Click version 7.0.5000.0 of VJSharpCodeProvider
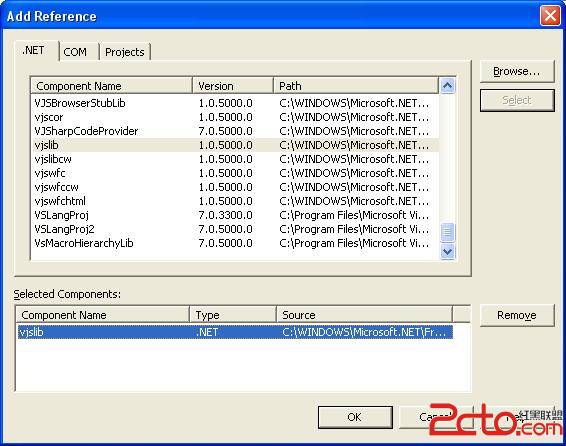Screen dimensions: 566x446 tap(226, 131)
